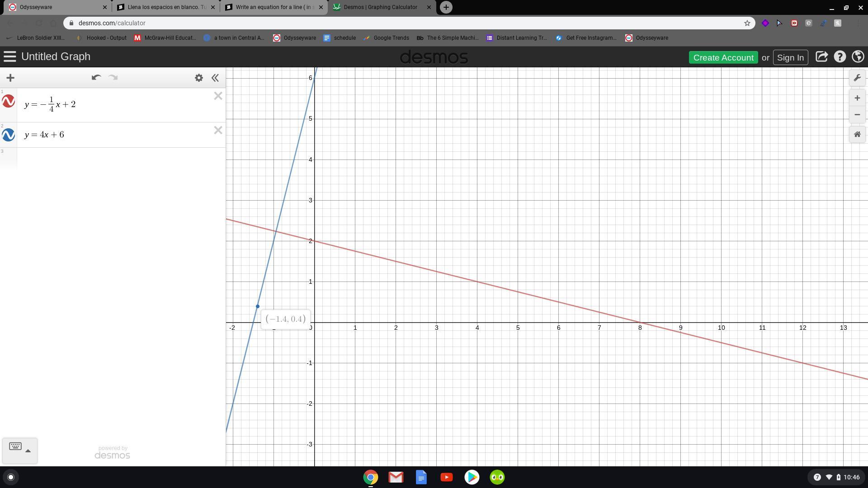Zoom out of the graph
868x488 pixels.
(x=857, y=115)
